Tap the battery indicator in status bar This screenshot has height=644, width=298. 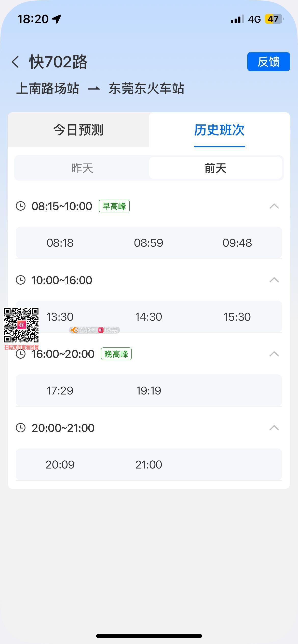click(274, 19)
